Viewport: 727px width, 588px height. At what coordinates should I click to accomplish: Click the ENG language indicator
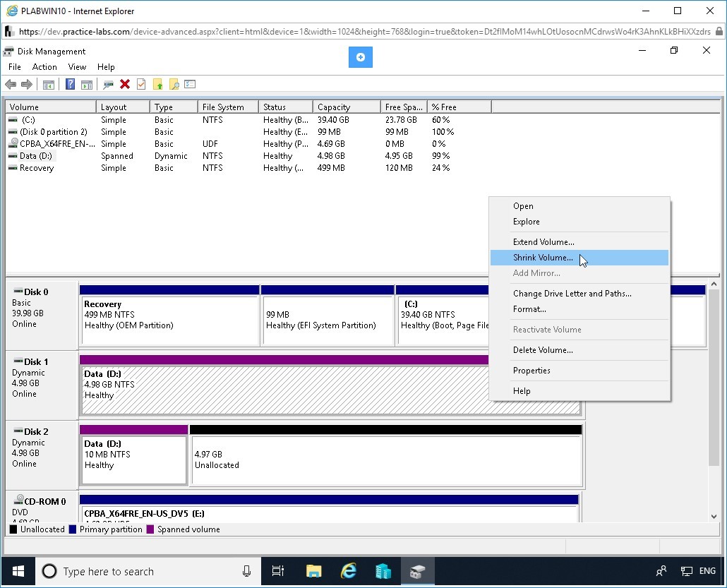point(707,571)
